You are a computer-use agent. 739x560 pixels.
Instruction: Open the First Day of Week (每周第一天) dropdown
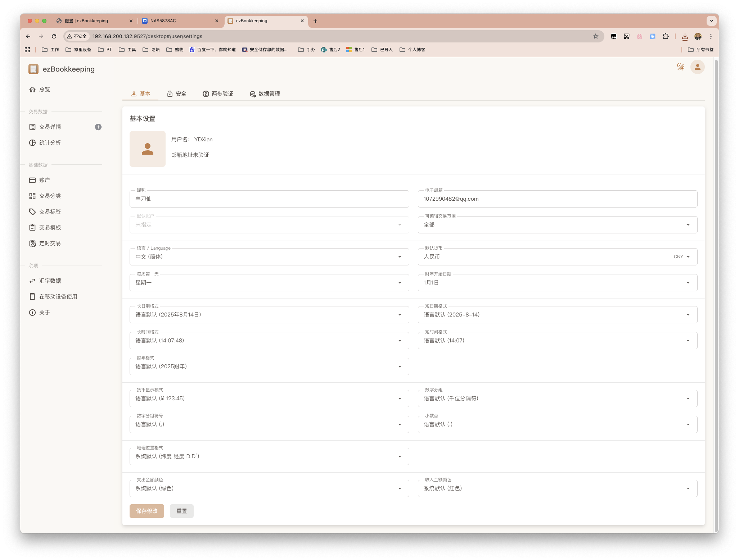pos(269,283)
